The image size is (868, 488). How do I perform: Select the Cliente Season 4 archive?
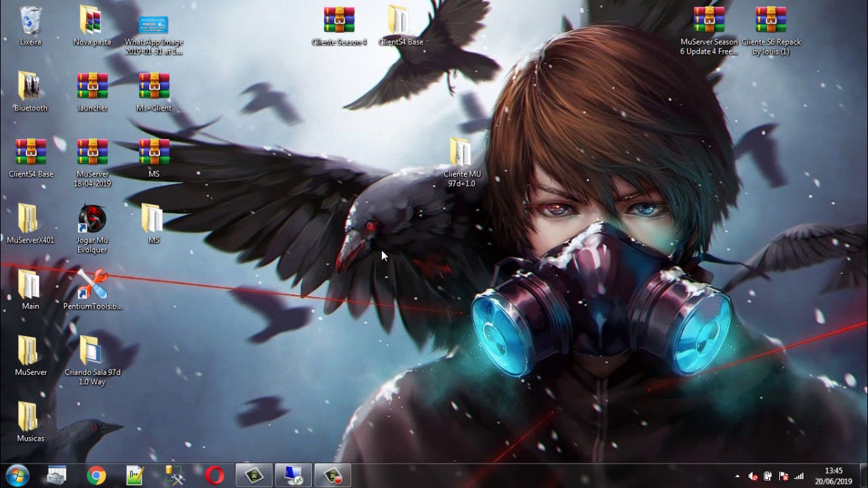click(339, 26)
